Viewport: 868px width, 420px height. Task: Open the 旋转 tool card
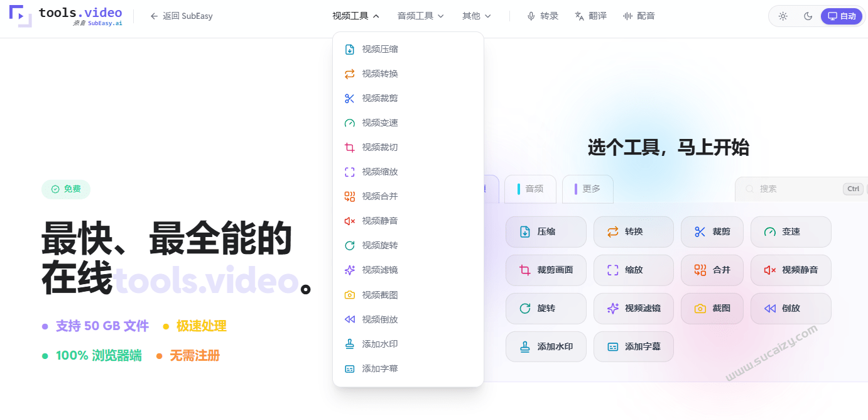[x=546, y=309]
